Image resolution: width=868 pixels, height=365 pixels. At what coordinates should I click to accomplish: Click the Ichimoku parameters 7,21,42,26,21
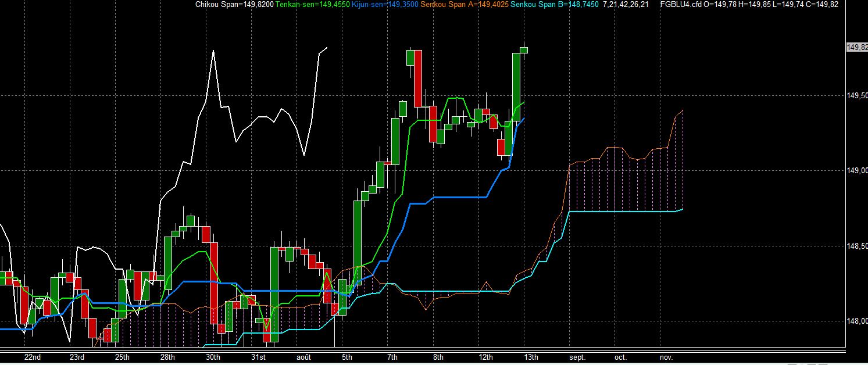(x=626, y=5)
